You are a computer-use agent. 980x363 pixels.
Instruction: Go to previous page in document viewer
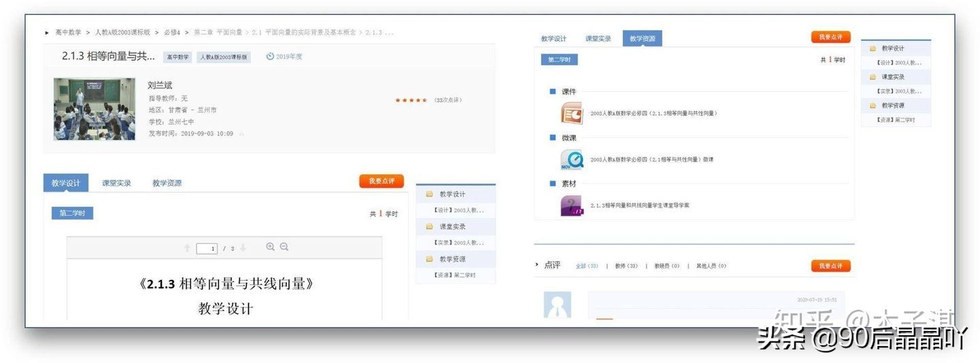[x=187, y=249]
